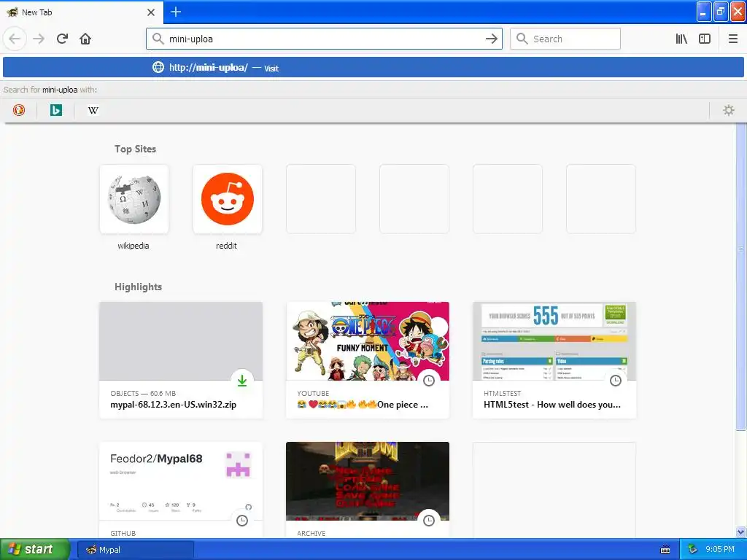Open search settings gear
Screen dimensions: 747x560
(x=729, y=111)
